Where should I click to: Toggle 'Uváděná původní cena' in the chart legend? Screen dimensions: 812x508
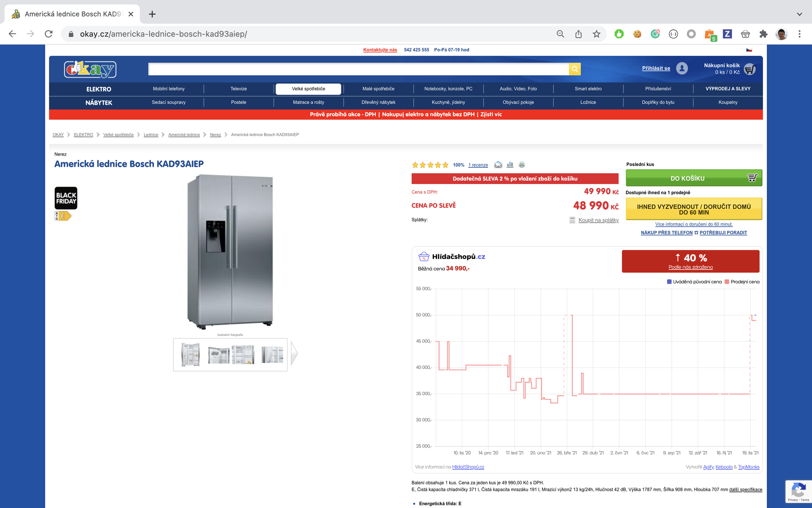tap(695, 281)
